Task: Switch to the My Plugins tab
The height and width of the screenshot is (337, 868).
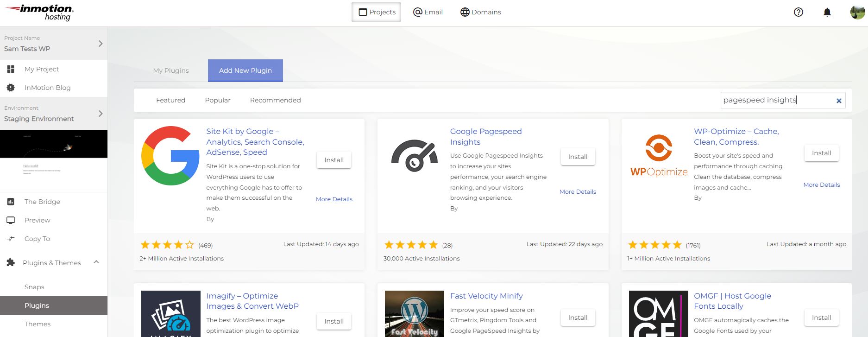Action: (171, 70)
